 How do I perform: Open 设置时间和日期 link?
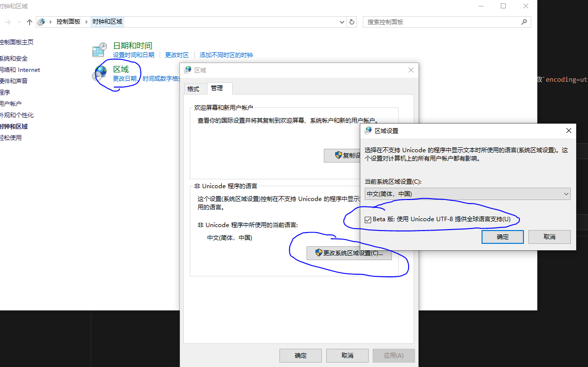point(134,55)
